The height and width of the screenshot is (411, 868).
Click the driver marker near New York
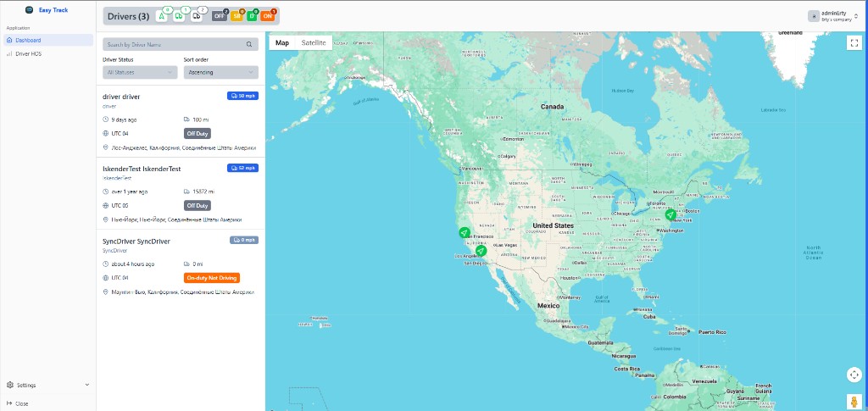670,214
